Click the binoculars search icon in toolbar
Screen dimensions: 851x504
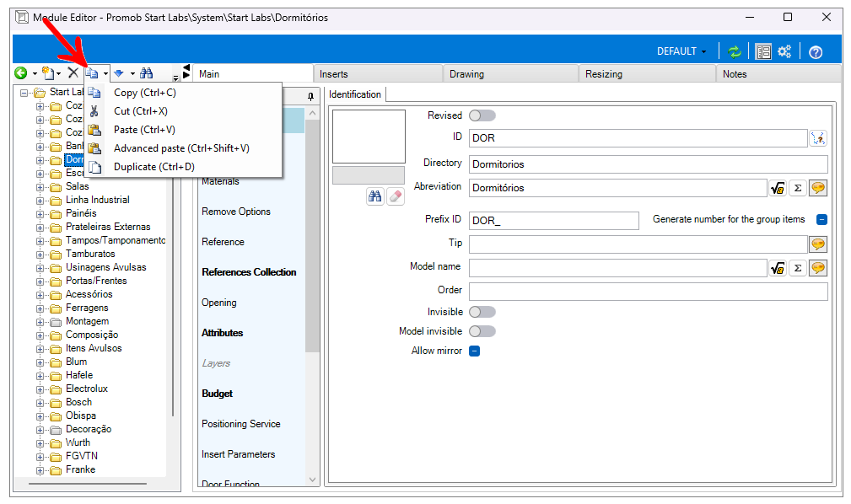pyautogui.click(x=146, y=74)
